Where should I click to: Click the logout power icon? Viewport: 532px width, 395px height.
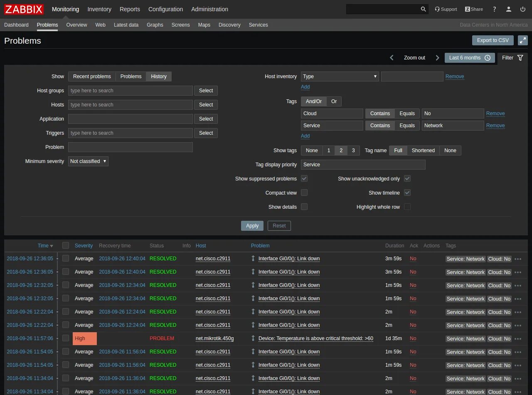(x=523, y=9)
